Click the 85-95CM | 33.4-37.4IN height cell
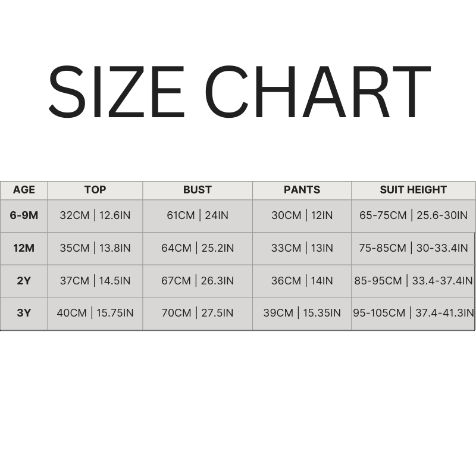This screenshot has height=476, width=476. click(x=413, y=281)
